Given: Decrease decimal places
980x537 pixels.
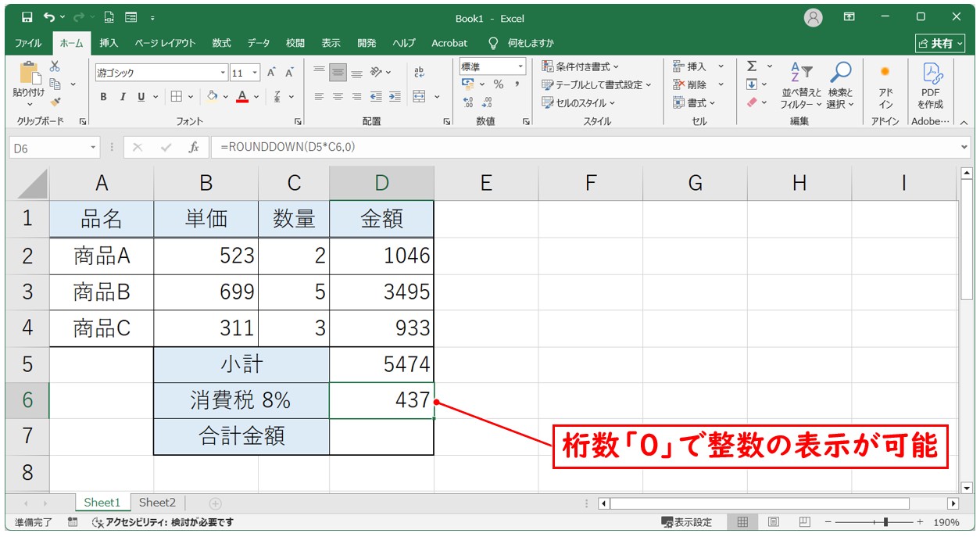Looking at the screenshot, I should pyautogui.click(x=487, y=102).
